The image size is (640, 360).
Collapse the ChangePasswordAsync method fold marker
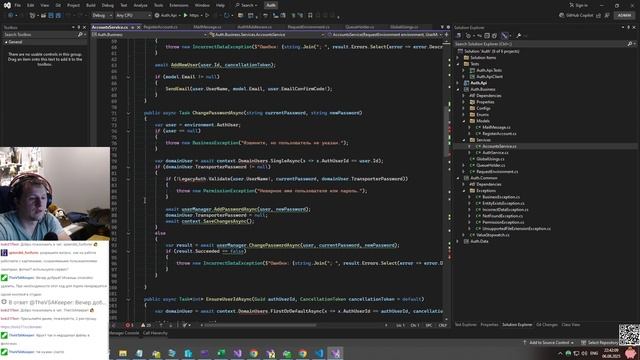coord(128,113)
